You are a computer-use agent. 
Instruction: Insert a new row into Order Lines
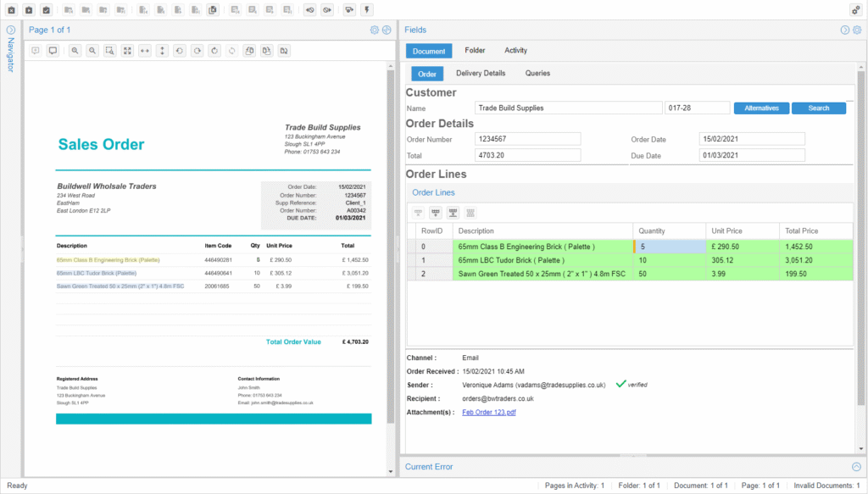437,213
